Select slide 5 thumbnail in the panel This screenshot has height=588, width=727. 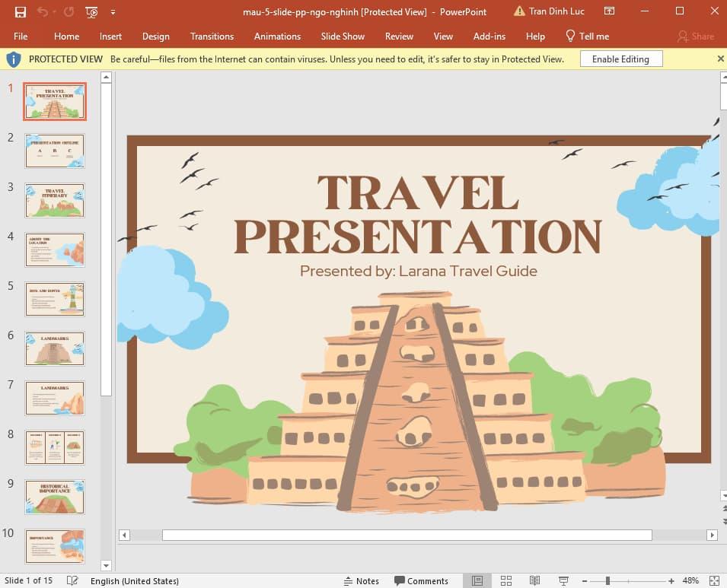pos(54,299)
